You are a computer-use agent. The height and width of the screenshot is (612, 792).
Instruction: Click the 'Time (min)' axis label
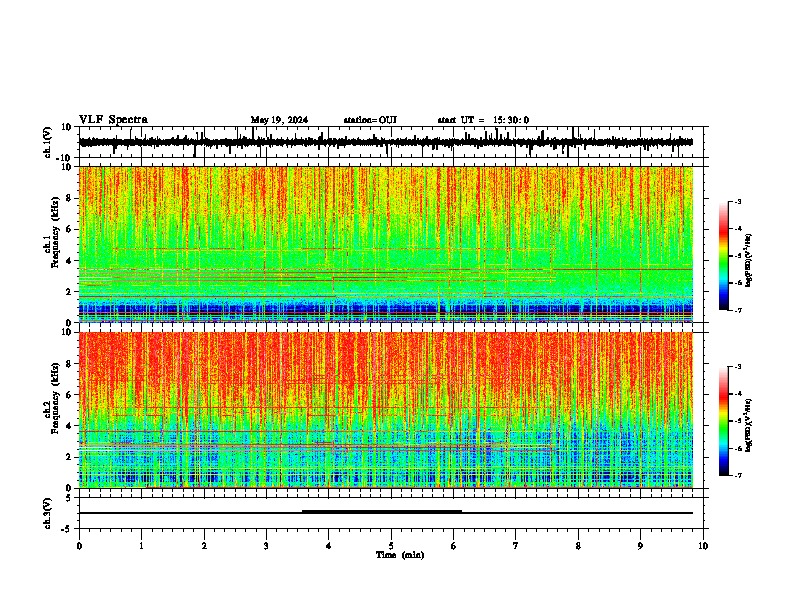(x=400, y=555)
